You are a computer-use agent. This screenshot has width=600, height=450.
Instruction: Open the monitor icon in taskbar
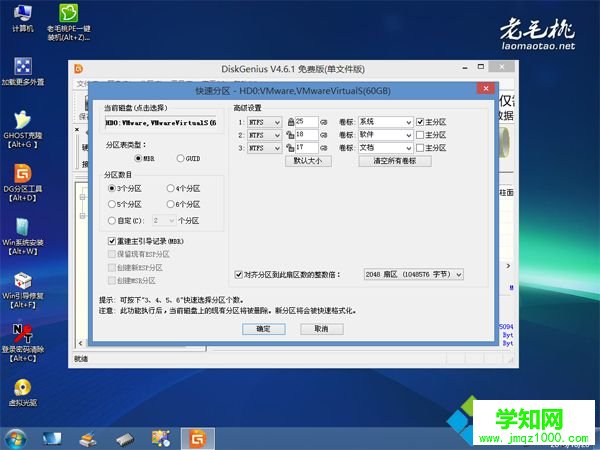click(52, 439)
